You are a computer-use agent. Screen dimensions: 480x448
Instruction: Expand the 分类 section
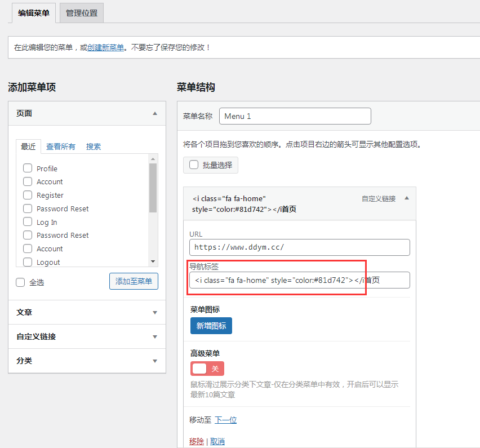click(155, 361)
